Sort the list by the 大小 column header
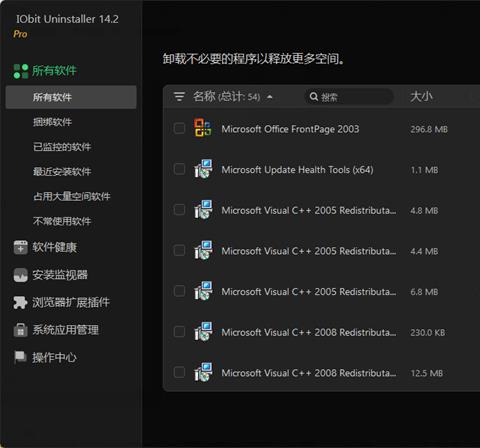Screen dimensions: 480x448 (421, 97)
